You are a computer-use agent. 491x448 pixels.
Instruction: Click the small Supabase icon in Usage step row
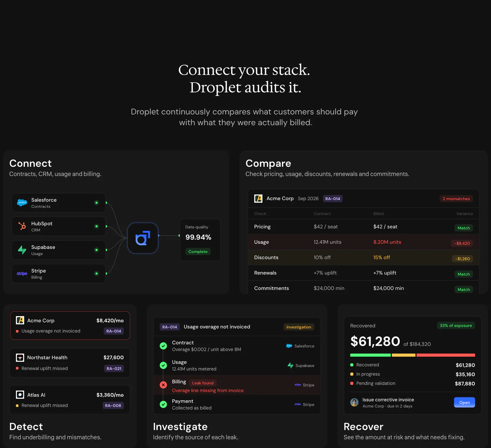click(x=290, y=366)
